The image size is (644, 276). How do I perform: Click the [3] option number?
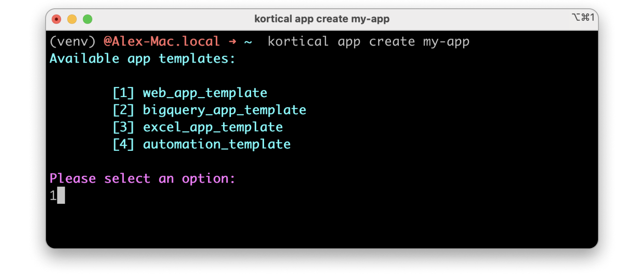124,127
